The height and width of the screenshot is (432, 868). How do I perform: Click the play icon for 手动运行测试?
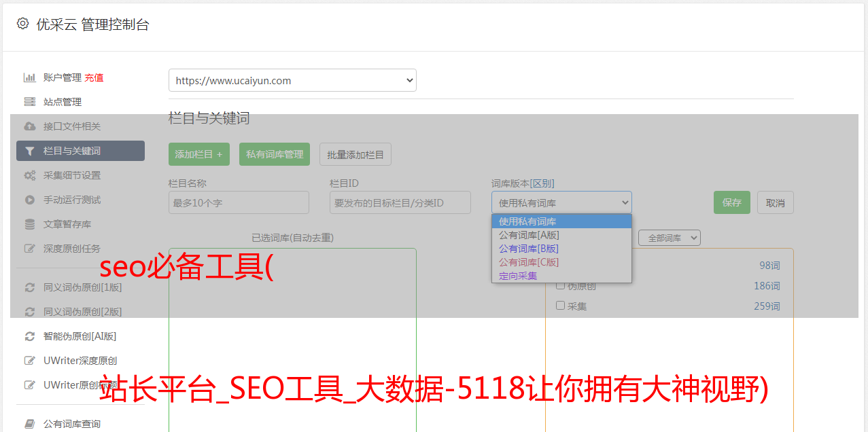29,200
